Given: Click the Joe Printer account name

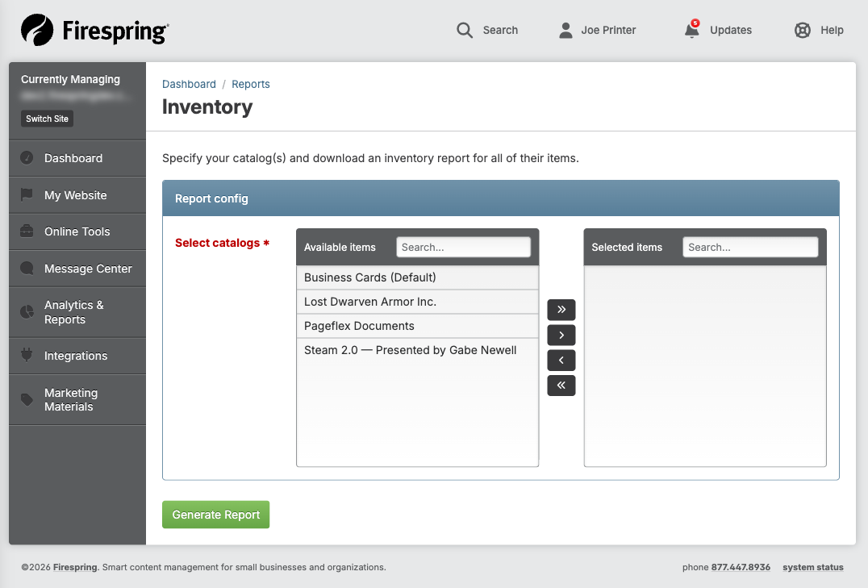Looking at the screenshot, I should pyautogui.click(x=608, y=30).
